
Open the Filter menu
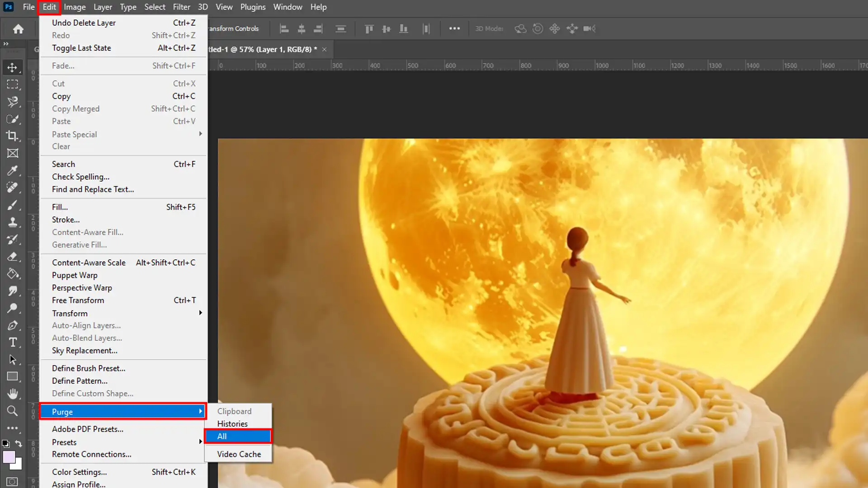(181, 7)
